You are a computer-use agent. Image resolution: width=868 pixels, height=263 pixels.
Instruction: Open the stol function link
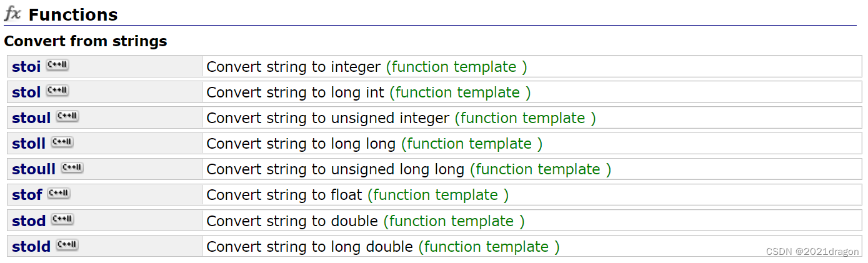(26, 92)
